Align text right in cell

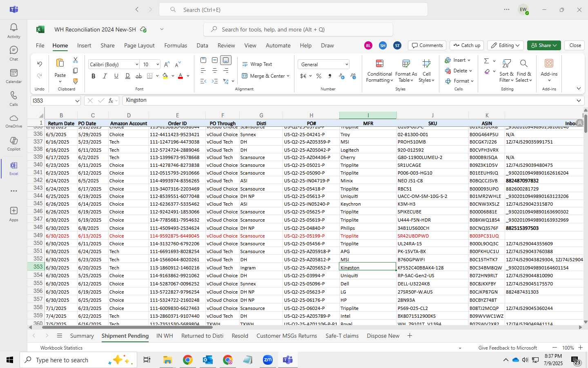pos(226,71)
